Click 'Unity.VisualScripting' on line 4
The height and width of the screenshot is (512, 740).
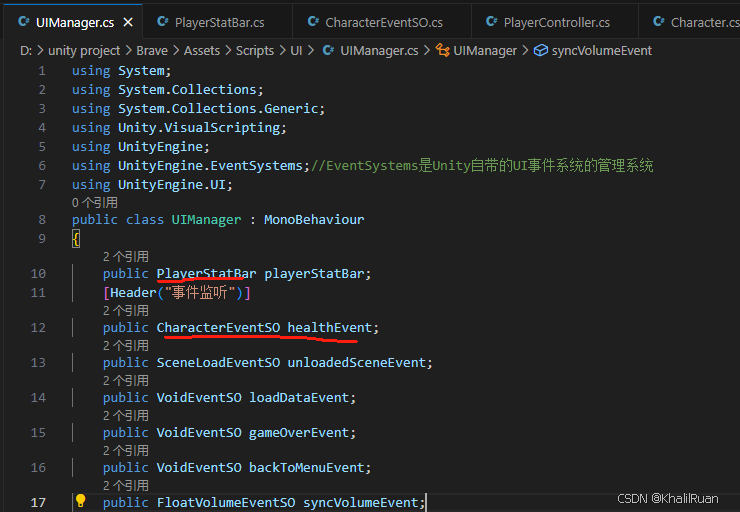(199, 127)
